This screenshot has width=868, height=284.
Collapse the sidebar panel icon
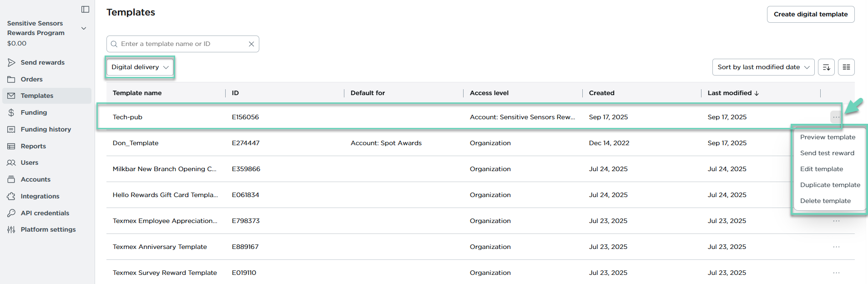pos(85,9)
